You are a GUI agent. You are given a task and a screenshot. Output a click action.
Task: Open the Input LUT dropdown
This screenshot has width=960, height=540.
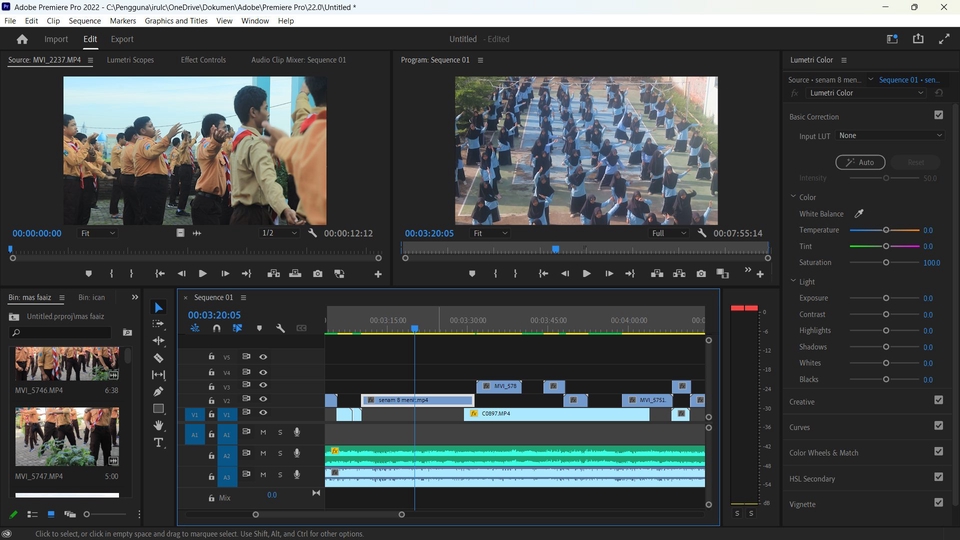click(890, 135)
